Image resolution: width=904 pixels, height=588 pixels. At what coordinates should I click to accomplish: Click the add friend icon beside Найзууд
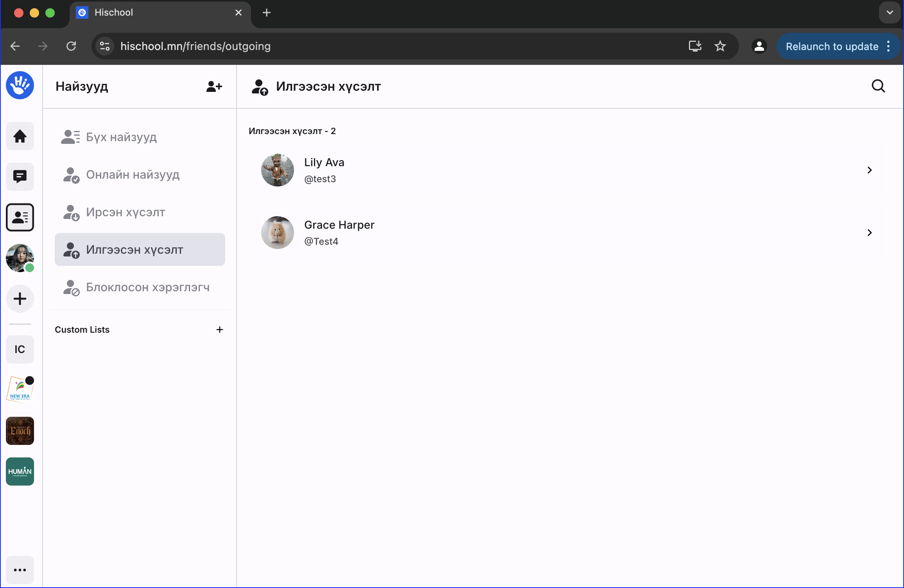pyautogui.click(x=214, y=86)
